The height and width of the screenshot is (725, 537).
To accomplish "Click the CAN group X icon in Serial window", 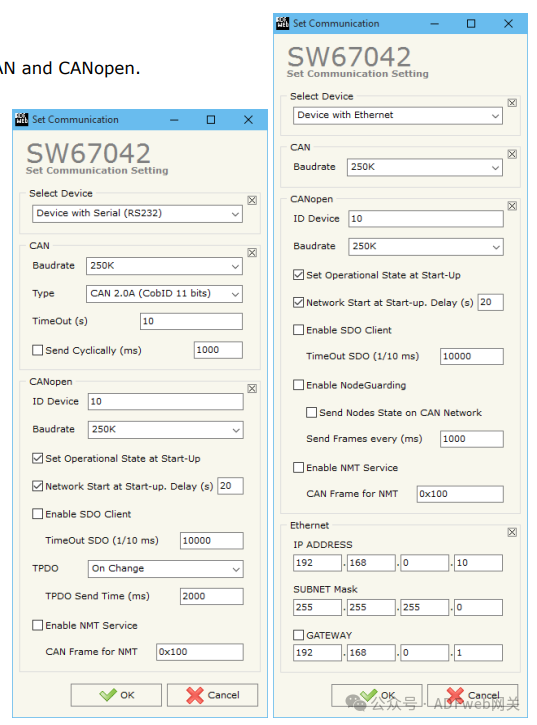I will [x=252, y=252].
